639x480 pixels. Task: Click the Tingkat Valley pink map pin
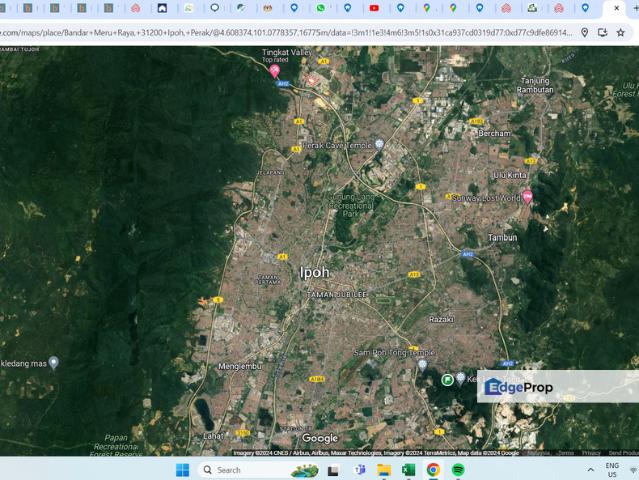tap(274, 70)
